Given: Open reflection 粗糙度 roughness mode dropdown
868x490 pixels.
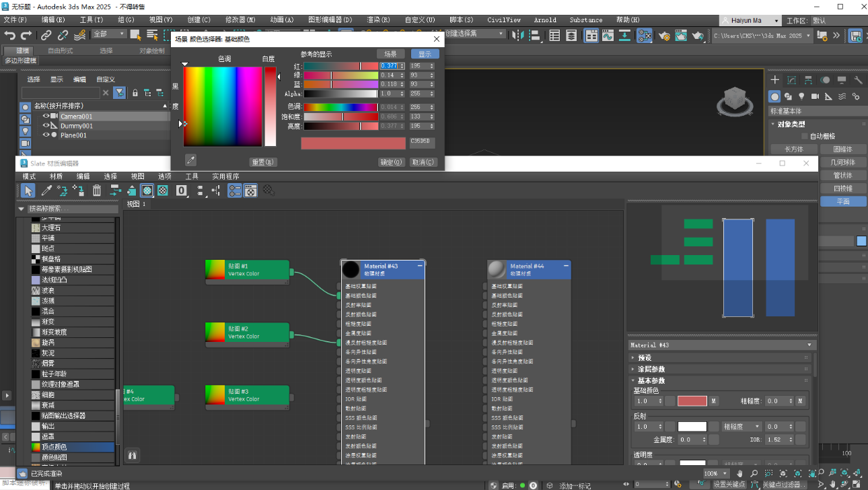Looking at the screenshot, I should 742,427.
